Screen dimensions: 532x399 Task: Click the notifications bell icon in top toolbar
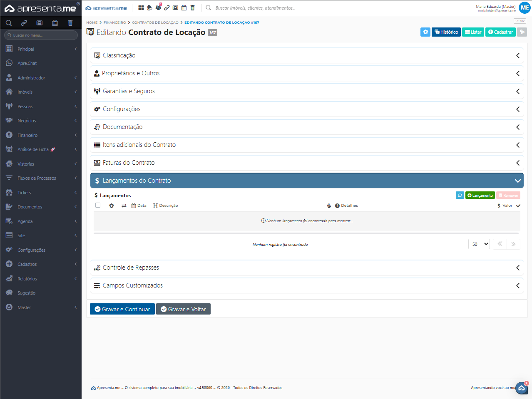150,8
